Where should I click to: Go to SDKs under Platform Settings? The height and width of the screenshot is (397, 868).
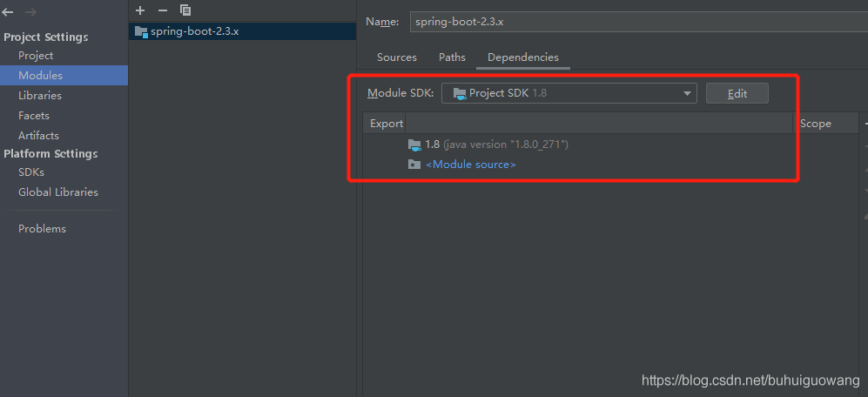31,172
